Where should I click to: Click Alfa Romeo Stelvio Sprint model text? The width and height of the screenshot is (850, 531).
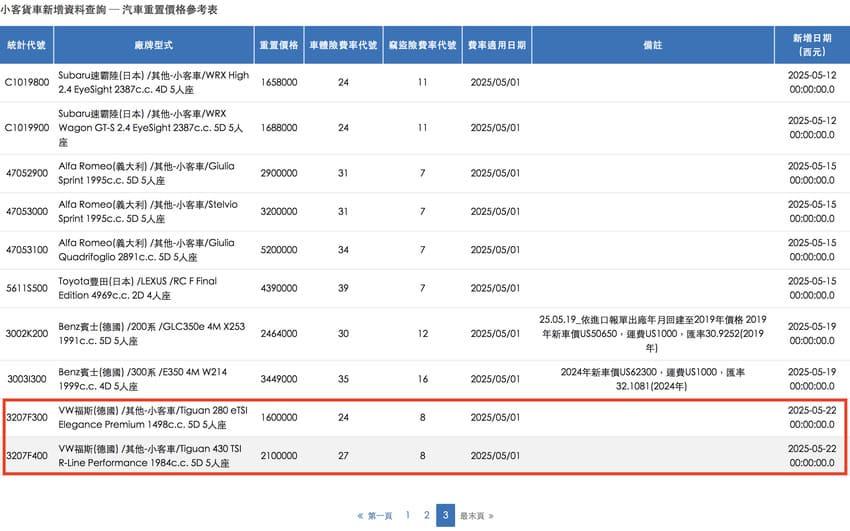148,211
